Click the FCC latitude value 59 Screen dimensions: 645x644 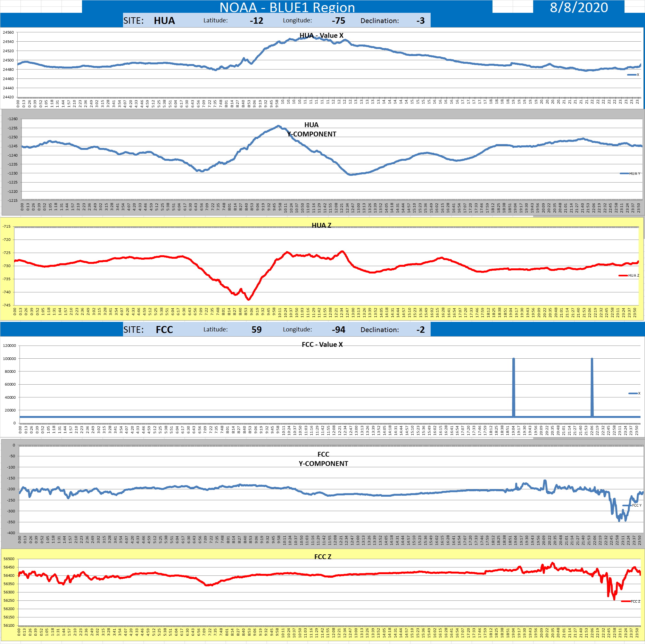pos(256,330)
